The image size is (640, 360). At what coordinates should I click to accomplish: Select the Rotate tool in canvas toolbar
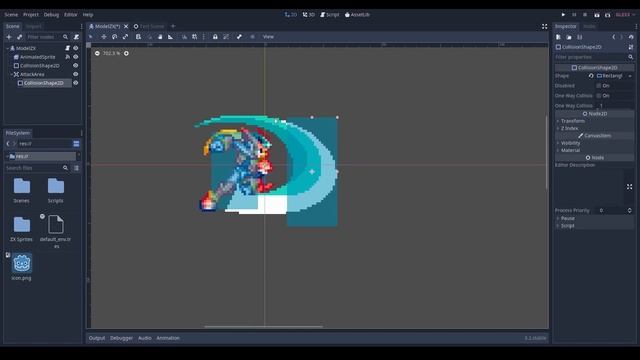pyautogui.click(x=114, y=37)
